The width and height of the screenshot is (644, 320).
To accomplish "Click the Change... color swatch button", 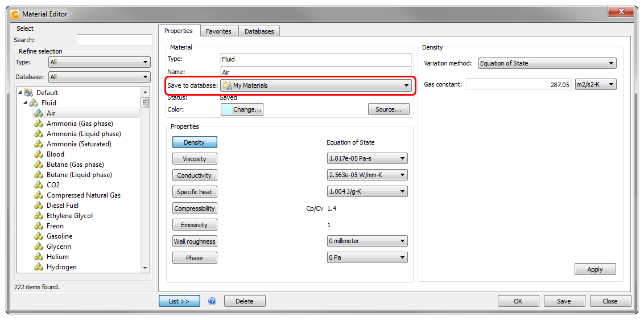I will [x=242, y=109].
